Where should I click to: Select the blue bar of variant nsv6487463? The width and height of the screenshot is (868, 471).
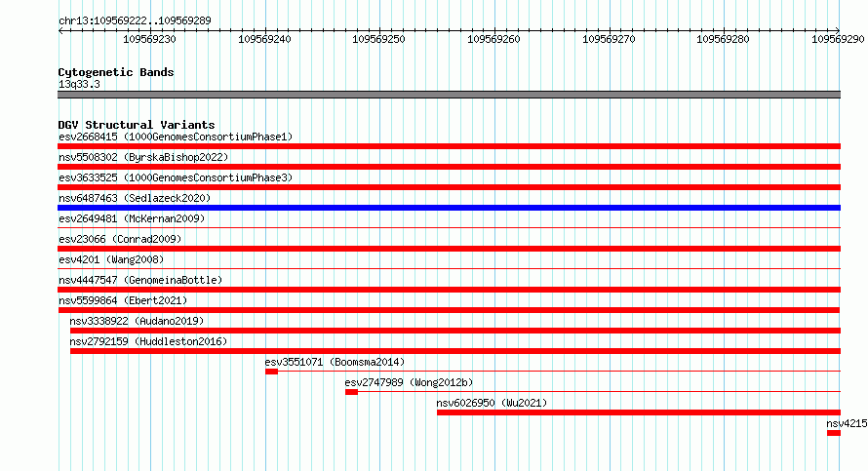tap(449, 208)
